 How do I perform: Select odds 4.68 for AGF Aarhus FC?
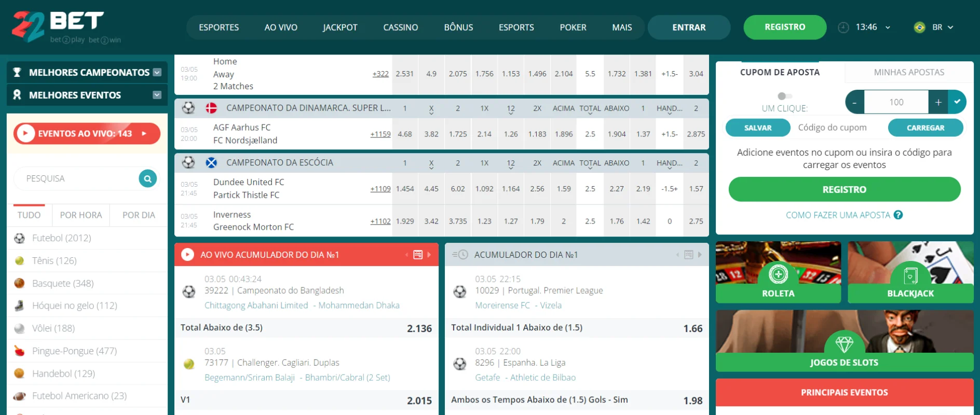pyautogui.click(x=405, y=134)
